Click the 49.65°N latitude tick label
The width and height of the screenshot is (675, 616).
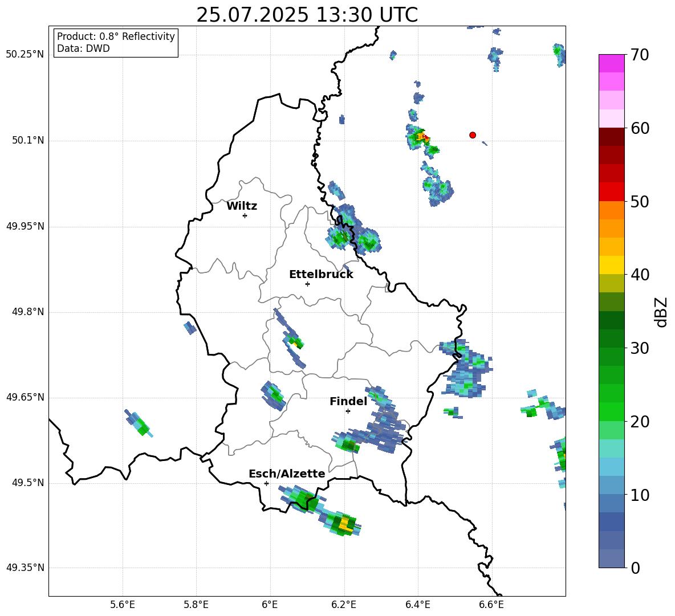(25, 397)
